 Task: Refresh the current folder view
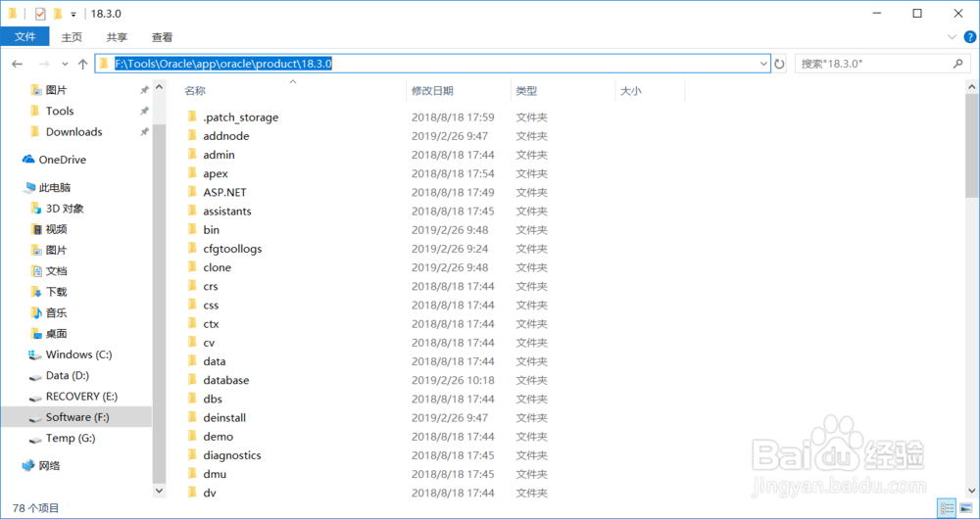(779, 64)
